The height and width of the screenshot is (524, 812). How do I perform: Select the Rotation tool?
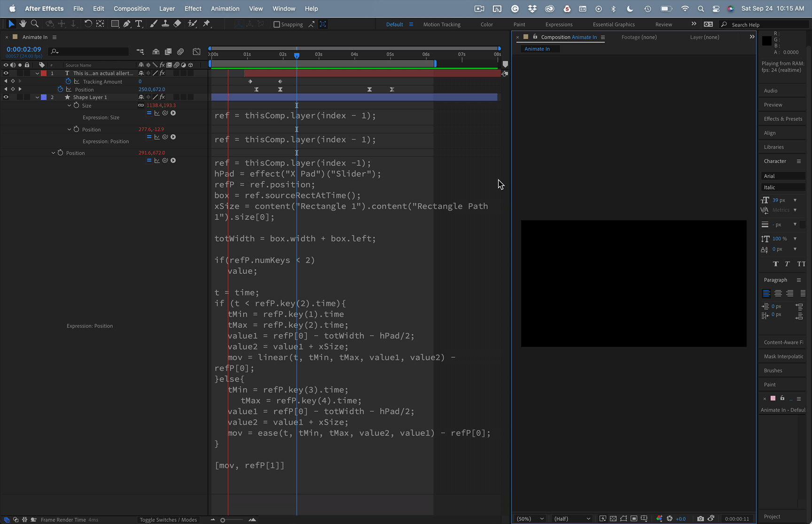click(x=88, y=23)
